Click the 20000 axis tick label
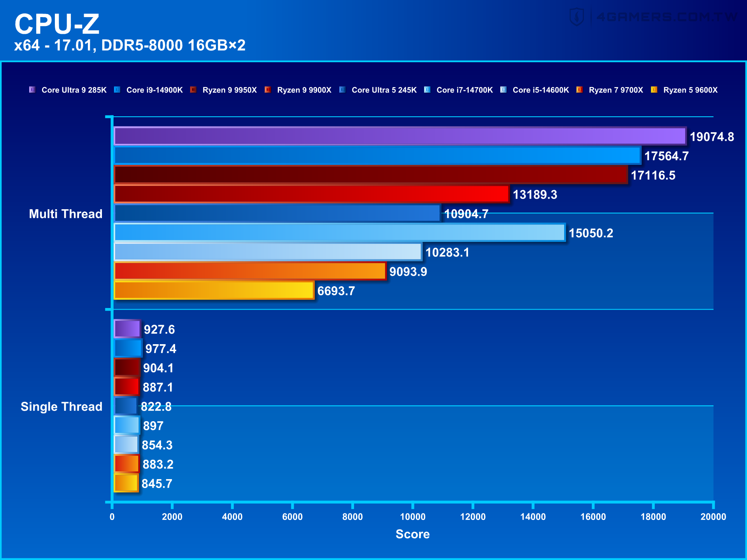 pyautogui.click(x=713, y=517)
